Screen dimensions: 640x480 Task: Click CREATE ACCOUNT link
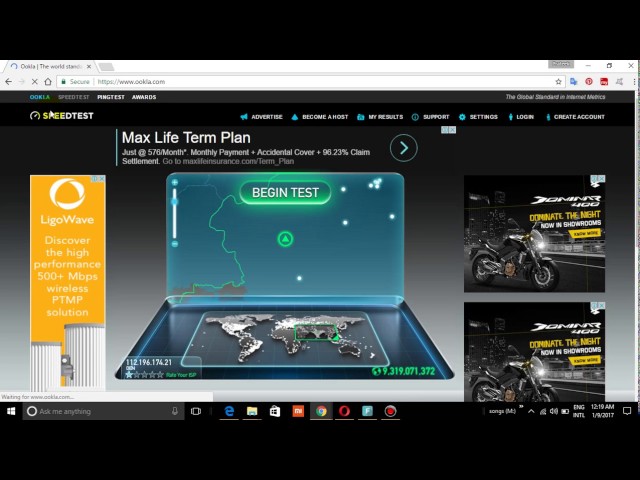[579, 117]
